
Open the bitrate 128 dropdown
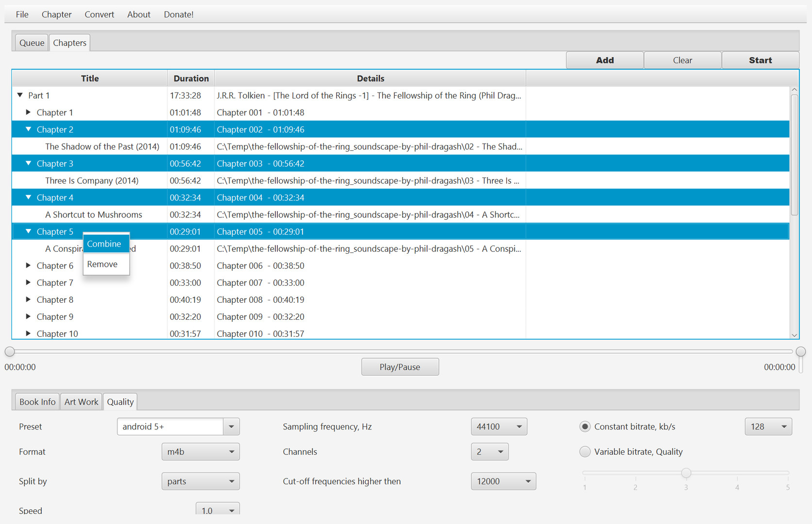pyautogui.click(x=768, y=426)
